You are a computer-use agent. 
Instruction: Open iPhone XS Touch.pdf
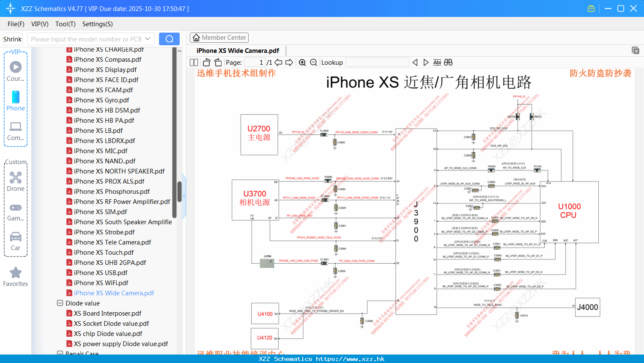pyautogui.click(x=104, y=253)
